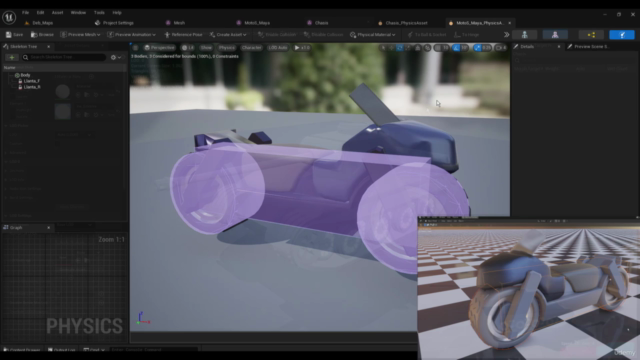Toggle grid snapping in the viewport toolbar

click(438, 48)
